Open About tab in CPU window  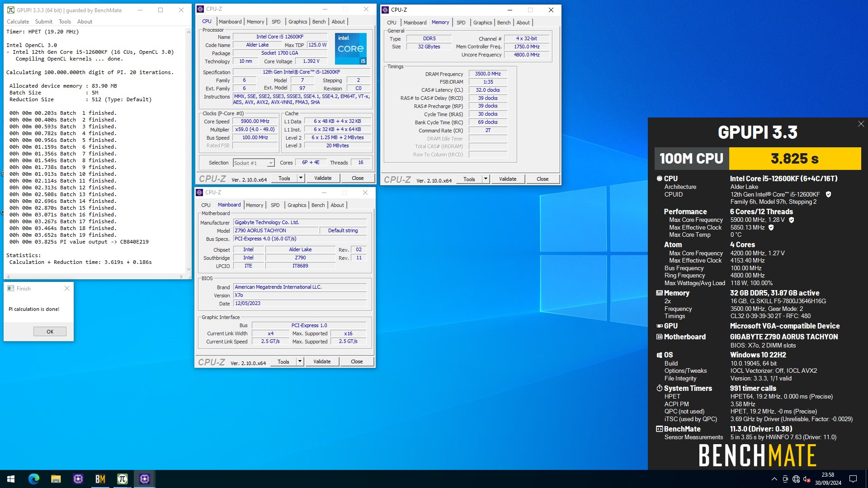tap(338, 22)
